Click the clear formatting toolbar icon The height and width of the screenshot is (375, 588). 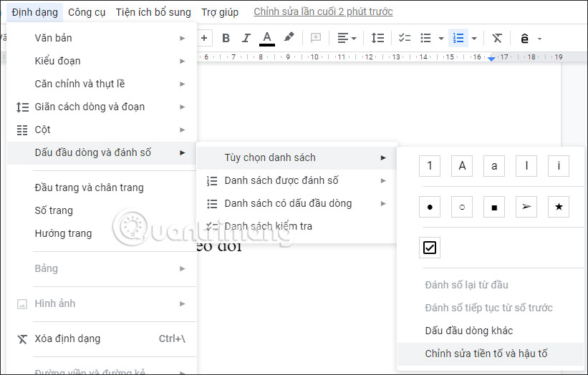click(x=497, y=38)
